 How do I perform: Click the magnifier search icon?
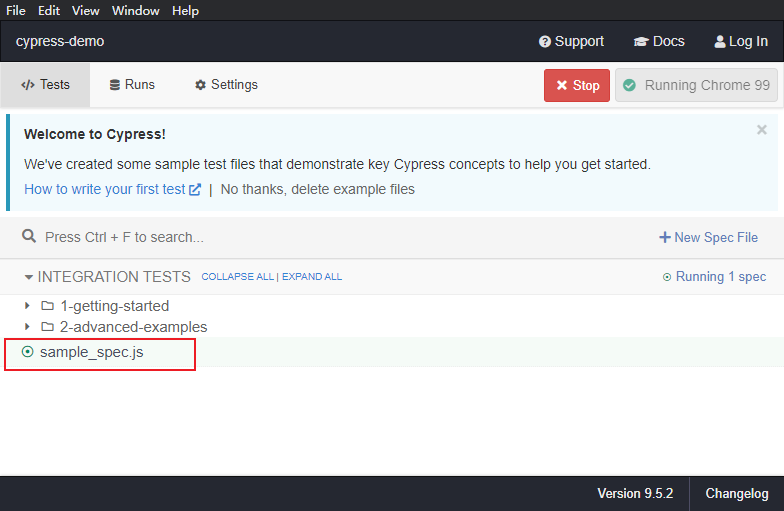click(29, 236)
